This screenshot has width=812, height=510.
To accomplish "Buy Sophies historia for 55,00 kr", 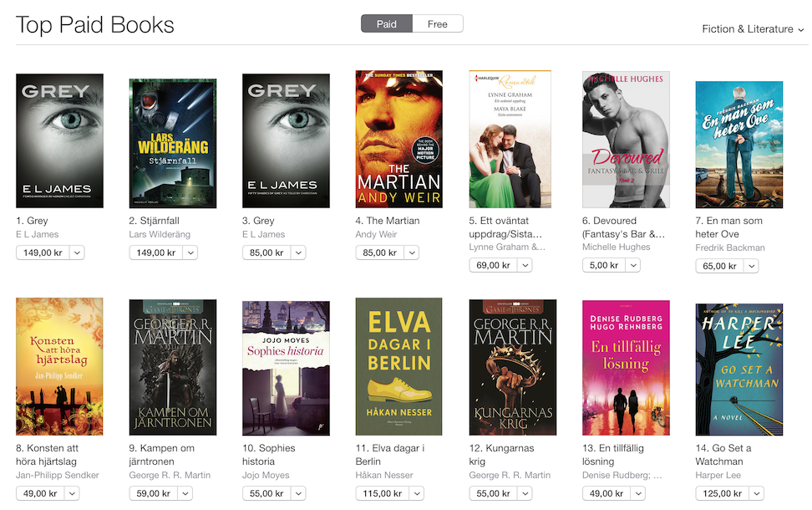I will (x=266, y=493).
